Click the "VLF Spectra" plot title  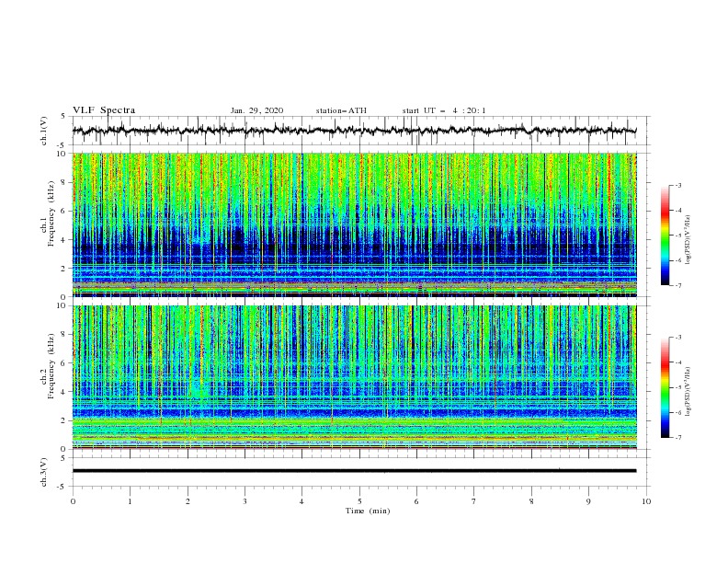104,110
